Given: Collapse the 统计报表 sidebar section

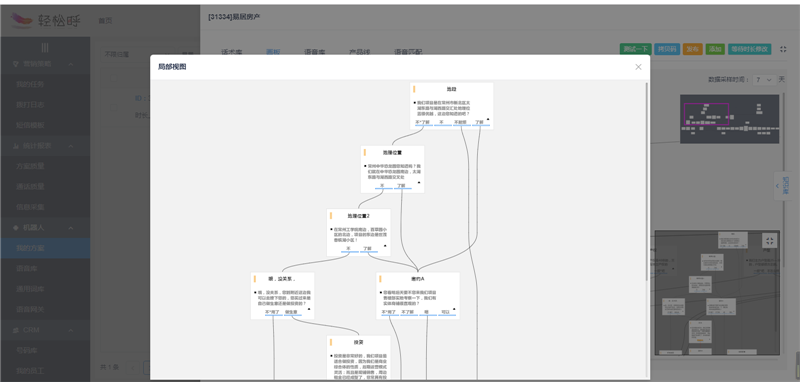Looking at the screenshot, I should click(71, 146).
